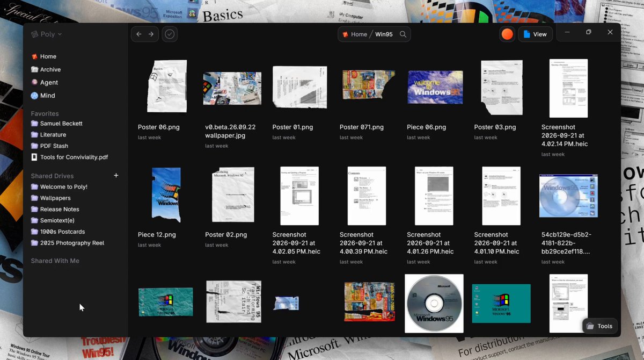Open the PDF Stash folder
The image size is (644, 360).
[49, 146]
